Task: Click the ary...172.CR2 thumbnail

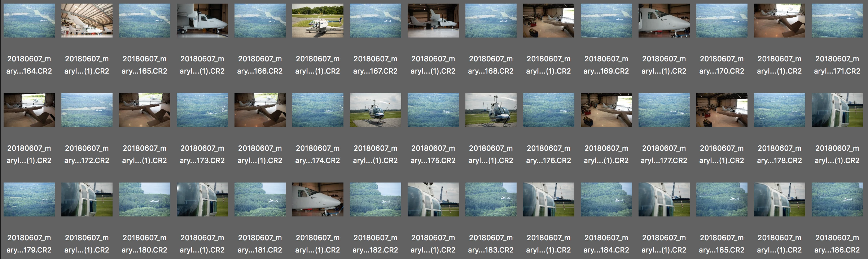Action: tap(87, 110)
